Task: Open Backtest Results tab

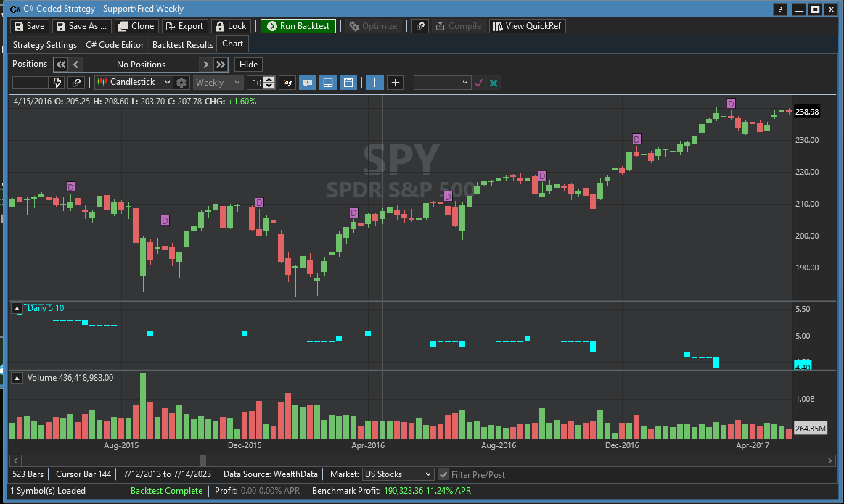Action: [x=182, y=45]
